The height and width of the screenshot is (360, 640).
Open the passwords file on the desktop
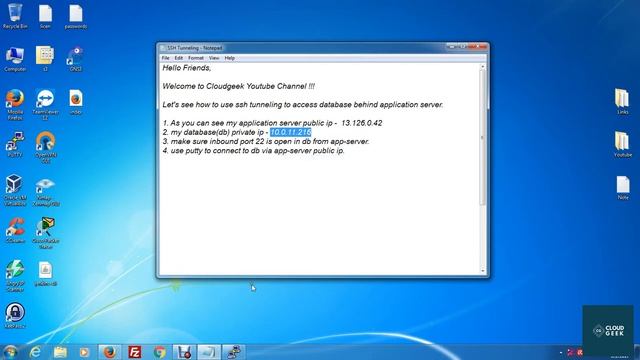76,16
